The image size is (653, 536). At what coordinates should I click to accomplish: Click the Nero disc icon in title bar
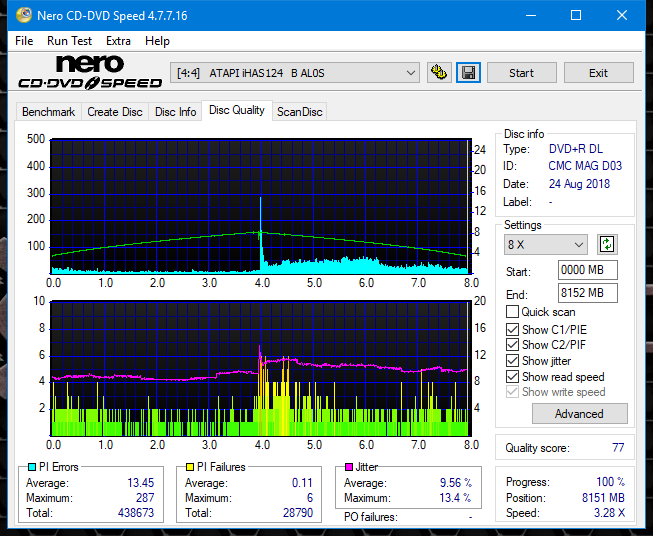click(x=24, y=15)
